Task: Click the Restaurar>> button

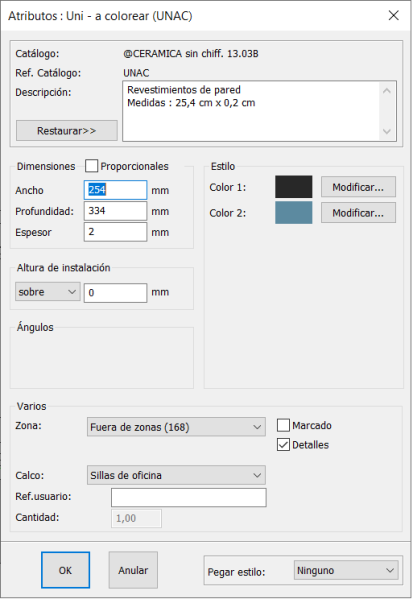Action: click(66, 131)
